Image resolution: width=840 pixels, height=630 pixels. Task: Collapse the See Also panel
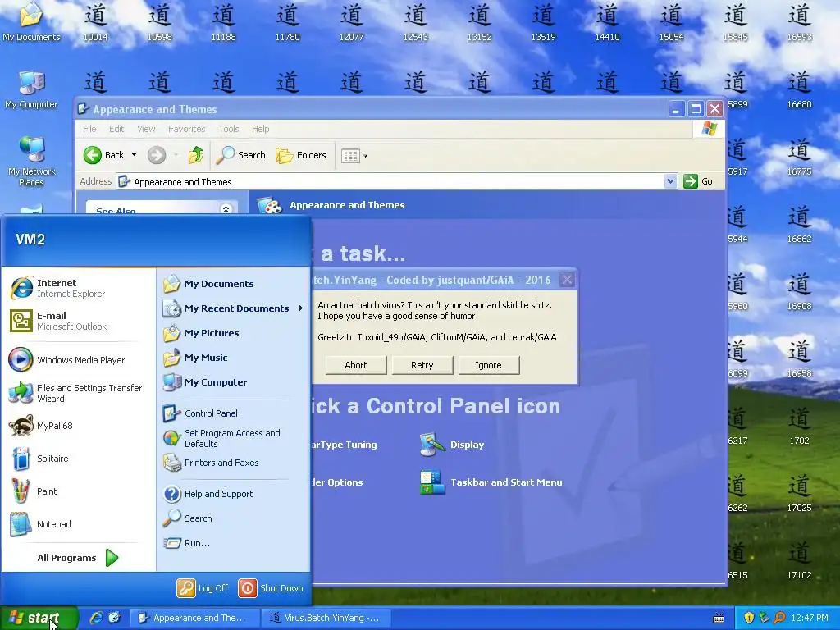[226, 209]
